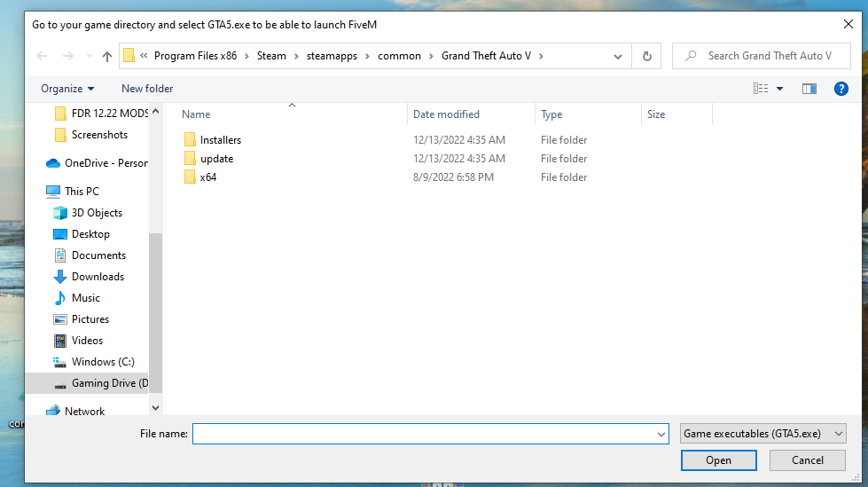Change the file view layout icon

click(x=761, y=89)
